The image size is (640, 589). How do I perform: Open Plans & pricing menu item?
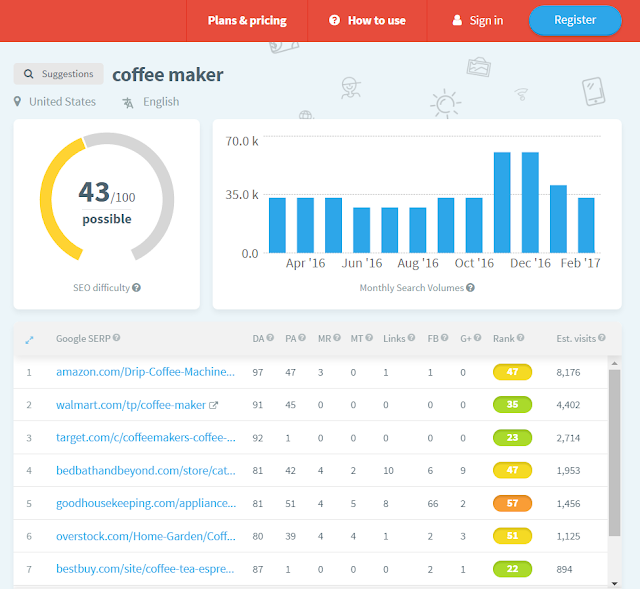point(247,20)
